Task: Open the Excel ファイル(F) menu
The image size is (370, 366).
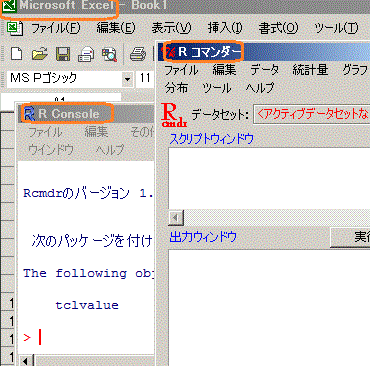Action: coord(56,28)
